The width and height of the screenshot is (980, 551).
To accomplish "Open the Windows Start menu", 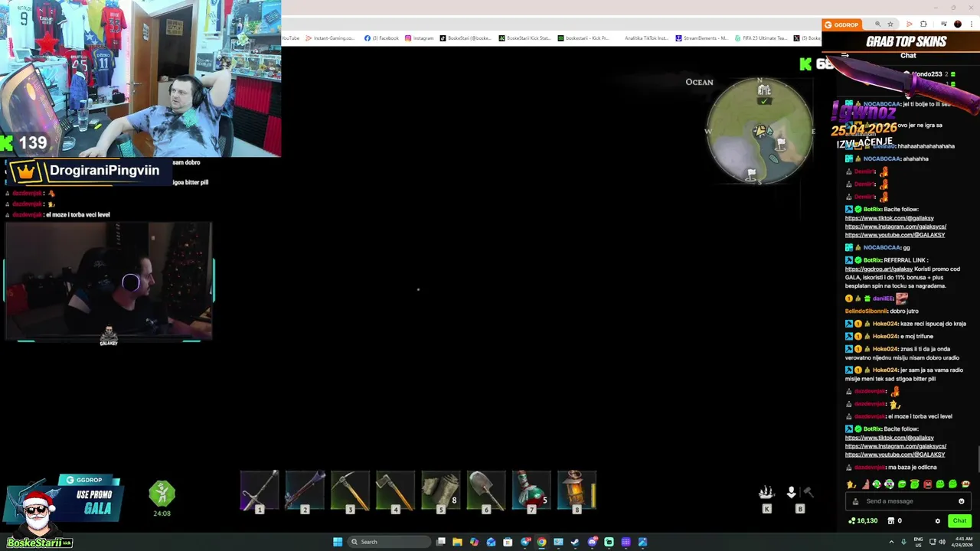I will (338, 542).
